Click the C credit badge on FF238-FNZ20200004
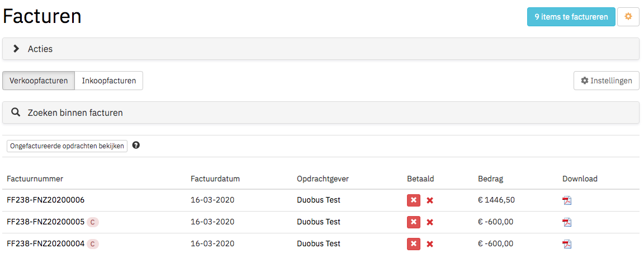The width and height of the screenshot is (644, 253). click(x=92, y=244)
